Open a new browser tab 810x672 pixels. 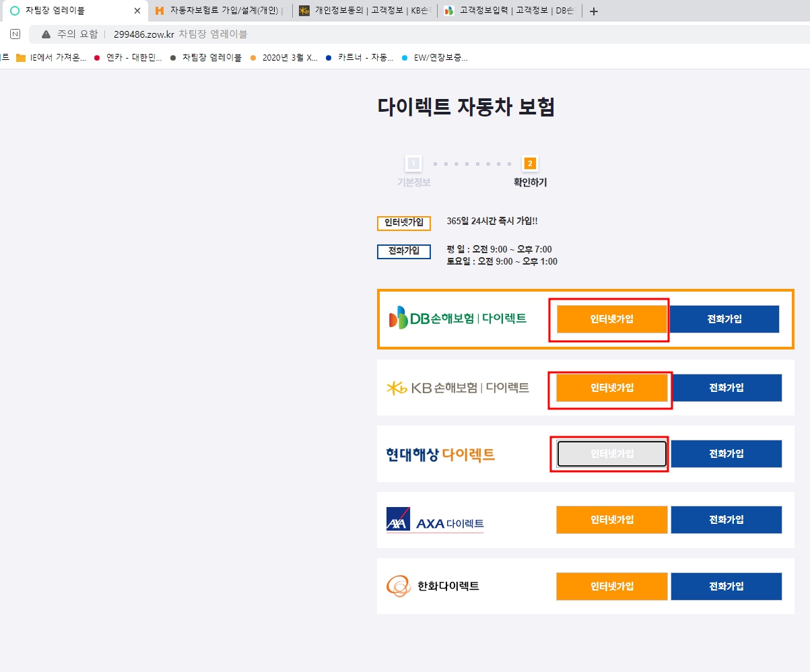point(593,11)
